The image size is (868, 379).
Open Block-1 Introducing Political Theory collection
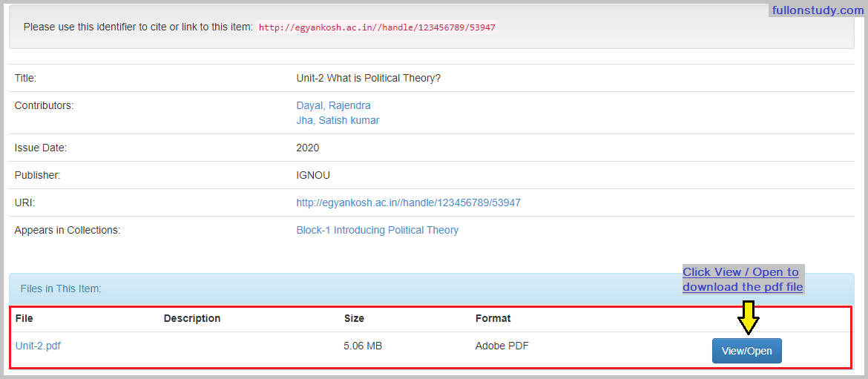378,230
